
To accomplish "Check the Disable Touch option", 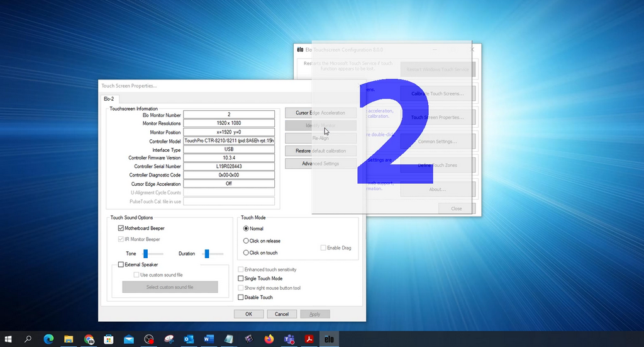I will pos(241,297).
